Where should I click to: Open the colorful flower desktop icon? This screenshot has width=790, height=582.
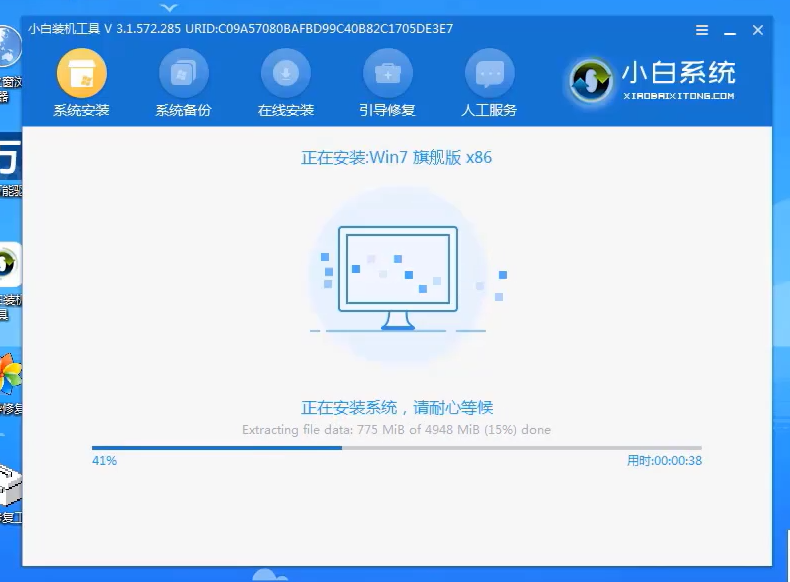(x=9, y=378)
